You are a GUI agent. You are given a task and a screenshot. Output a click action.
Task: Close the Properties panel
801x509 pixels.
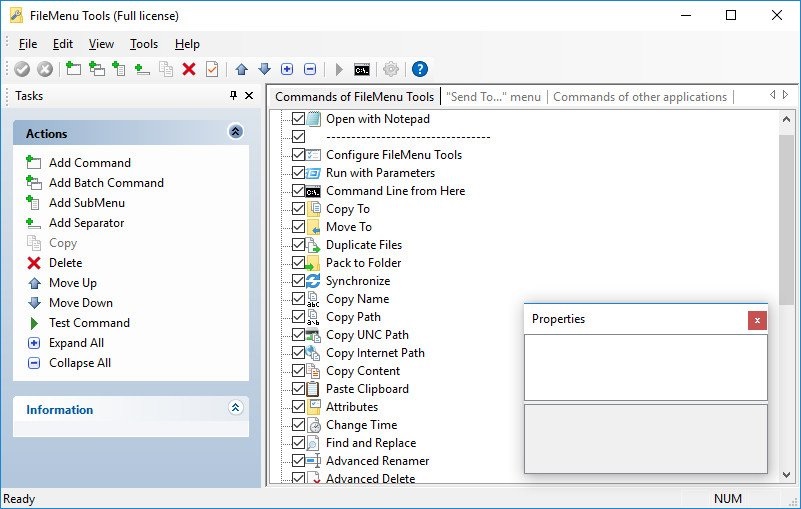(x=757, y=320)
